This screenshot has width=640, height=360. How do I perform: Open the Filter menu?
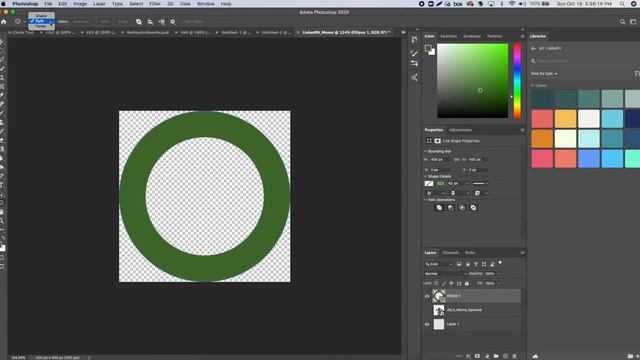pos(155,4)
